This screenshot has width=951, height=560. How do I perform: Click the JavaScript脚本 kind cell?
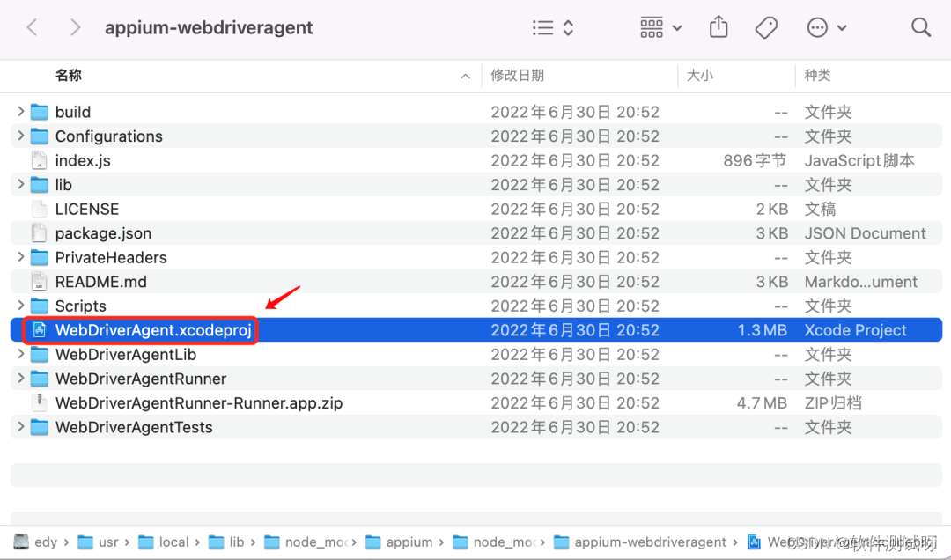(859, 160)
